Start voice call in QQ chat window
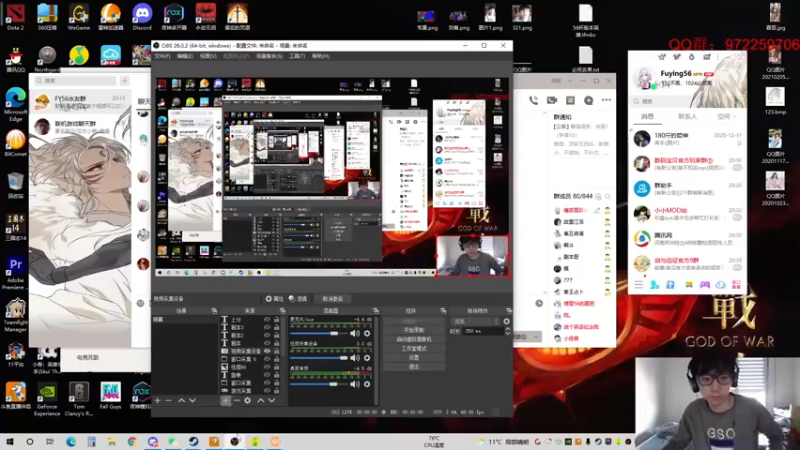The image size is (800, 450). 533,101
